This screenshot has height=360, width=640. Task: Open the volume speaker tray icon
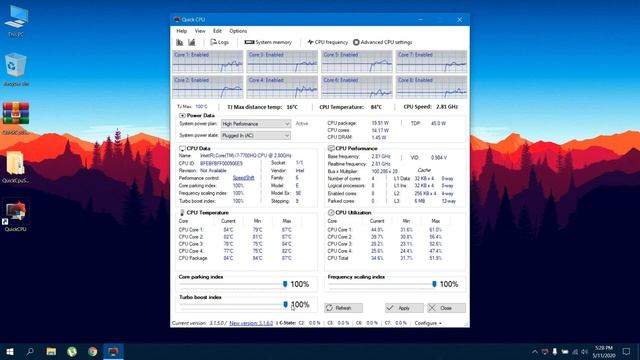[x=584, y=351]
